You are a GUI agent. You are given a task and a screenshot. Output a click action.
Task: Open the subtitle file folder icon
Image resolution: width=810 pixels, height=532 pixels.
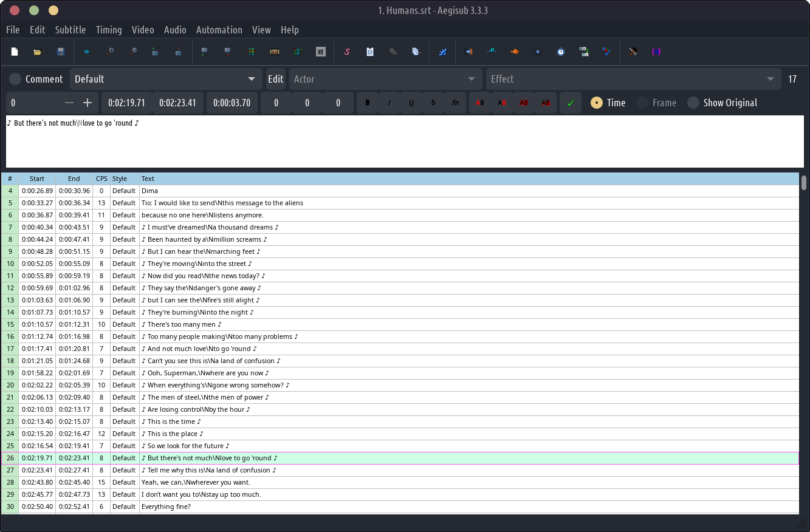pyautogui.click(x=38, y=52)
